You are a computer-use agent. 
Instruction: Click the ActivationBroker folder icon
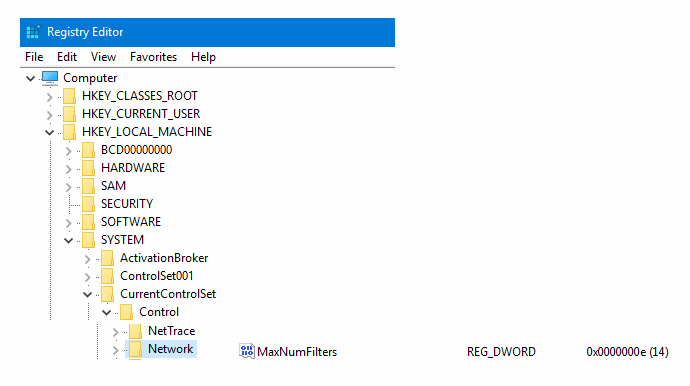tap(107, 258)
